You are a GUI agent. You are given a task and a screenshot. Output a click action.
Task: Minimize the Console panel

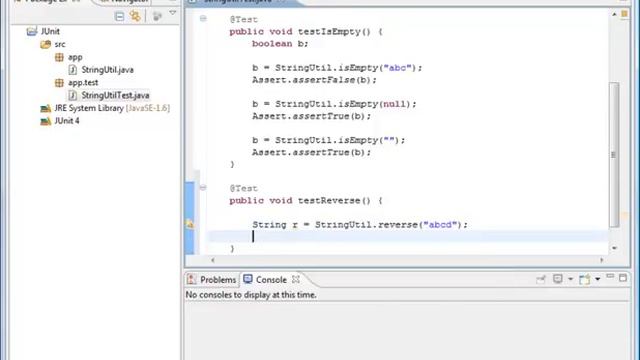click(x=610, y=277)
